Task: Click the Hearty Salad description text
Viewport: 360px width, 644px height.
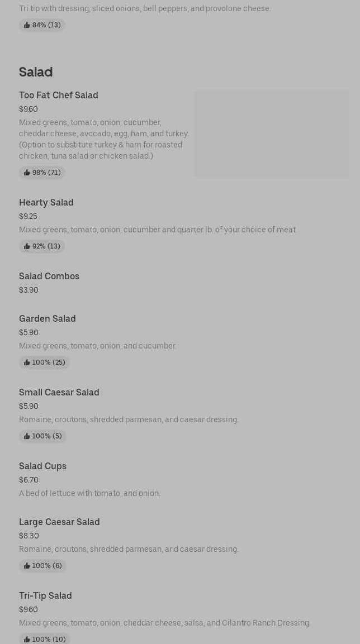Action: [x=158, y=230]
